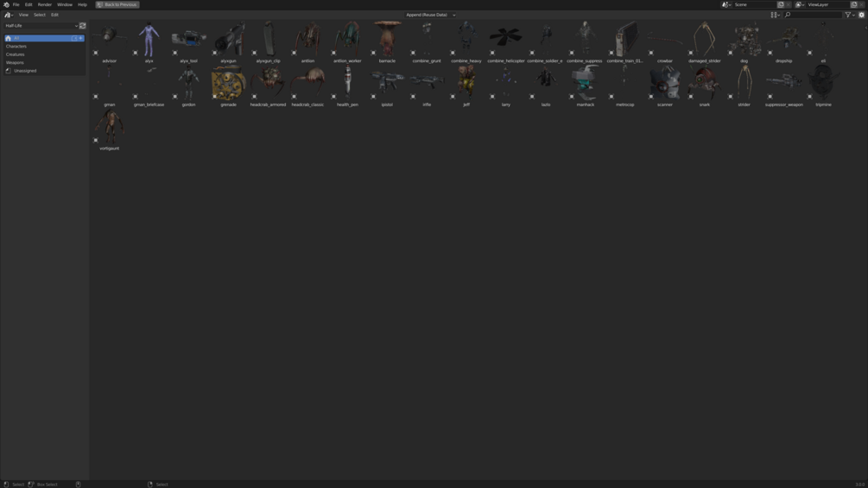Viewport: 868px width, 488px height.
Task: Open the Scene browse dropdown icon
Action: [x=726, y=4]
